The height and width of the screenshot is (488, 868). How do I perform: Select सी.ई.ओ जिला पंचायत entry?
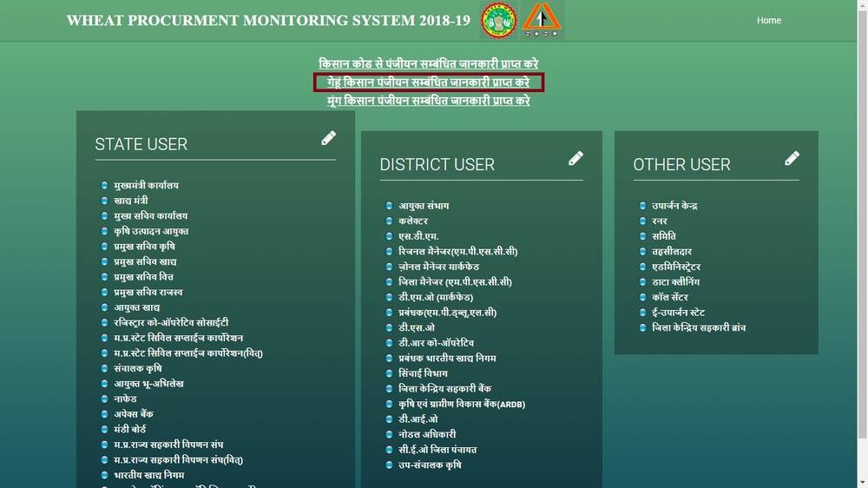click(437, 450)
